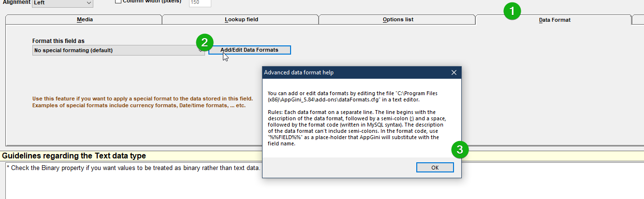Click the green step 2 marker
The width and height of the screenshot is (644, 199).
coord(205,42)
